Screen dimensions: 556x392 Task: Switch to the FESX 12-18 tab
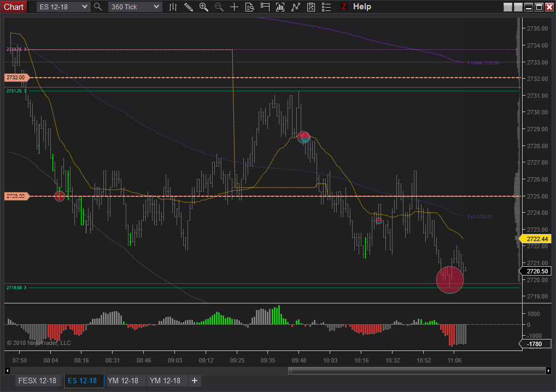[x=37, y=381]
